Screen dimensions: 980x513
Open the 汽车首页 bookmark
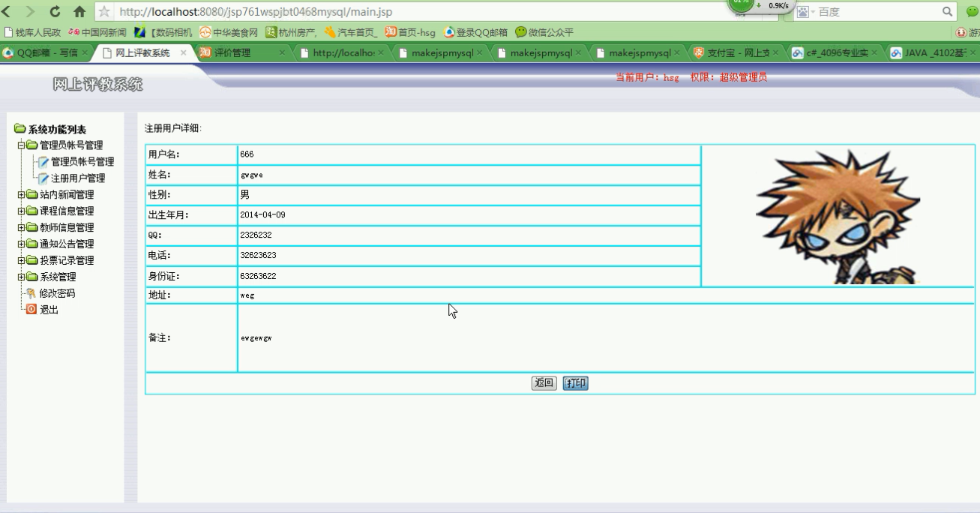tap(351, 32)
